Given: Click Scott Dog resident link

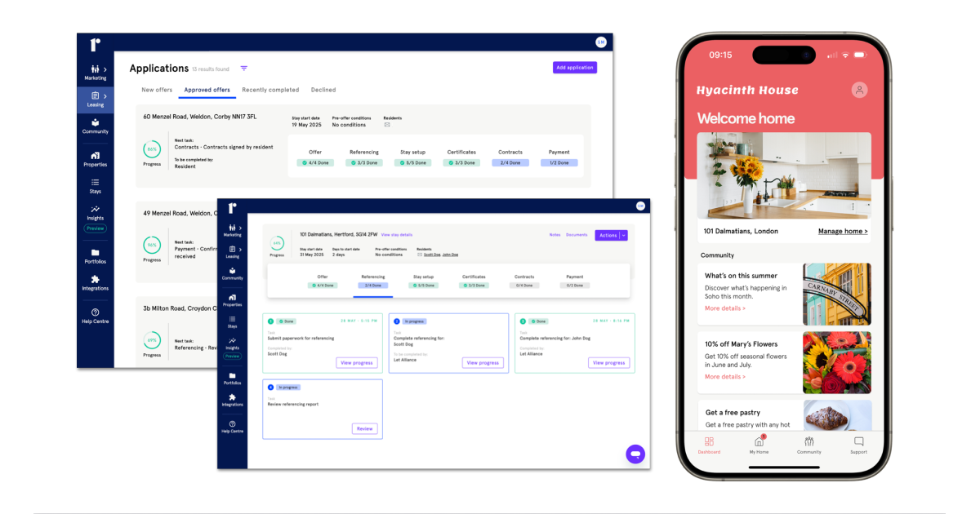Looking at the screenshot, I should coord(431,255).
